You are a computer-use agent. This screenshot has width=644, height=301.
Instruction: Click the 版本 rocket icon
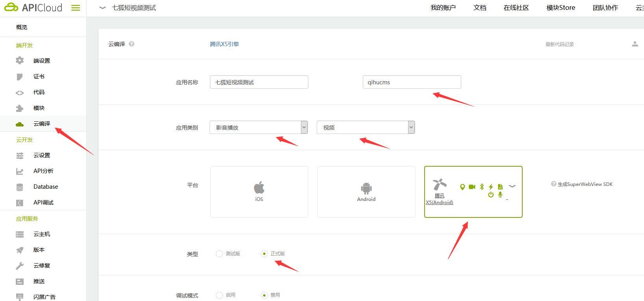(20, 250)
